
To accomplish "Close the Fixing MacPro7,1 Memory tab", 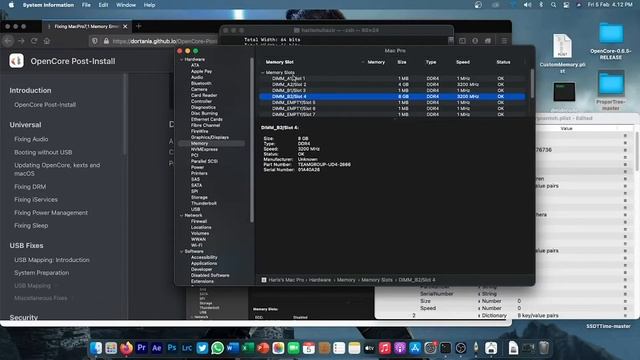I will point(125,27).
